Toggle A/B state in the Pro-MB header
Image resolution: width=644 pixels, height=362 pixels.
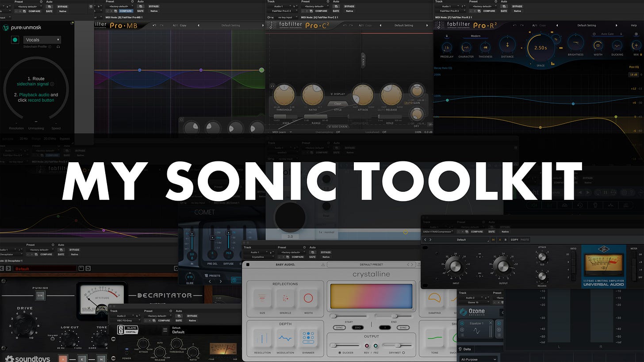click(x=175, y=25)
